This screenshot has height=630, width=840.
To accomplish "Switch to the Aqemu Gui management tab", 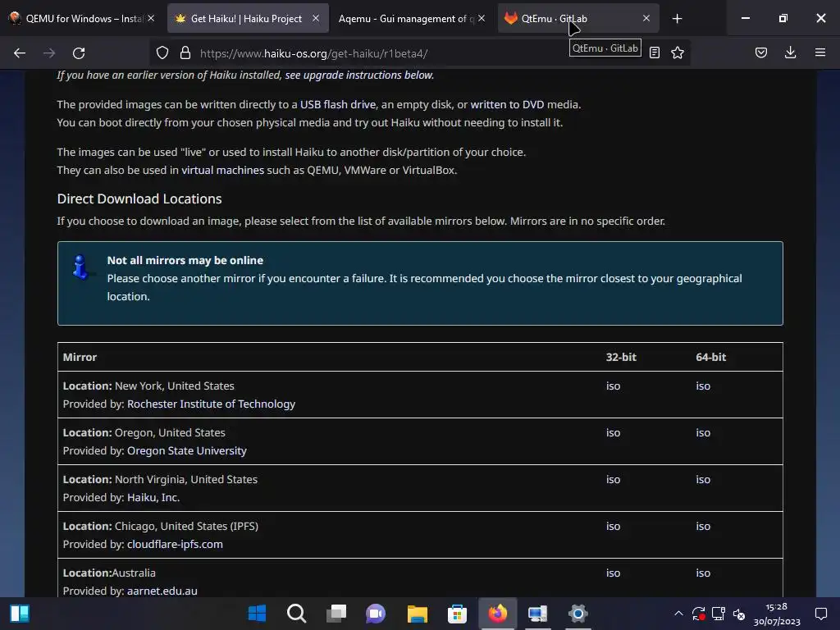I will (x=412, y=18).
